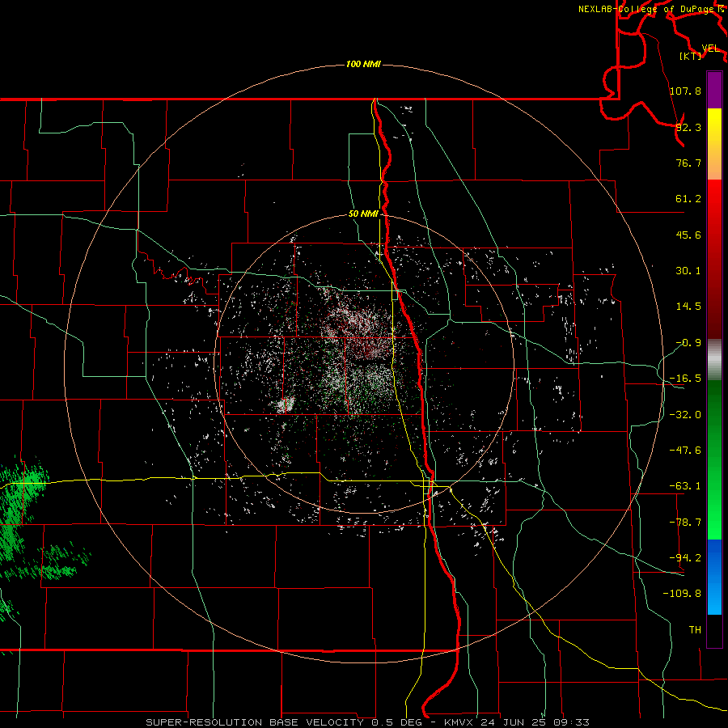
Task: Click the -109.8 scale value
Action: point(682,594)
